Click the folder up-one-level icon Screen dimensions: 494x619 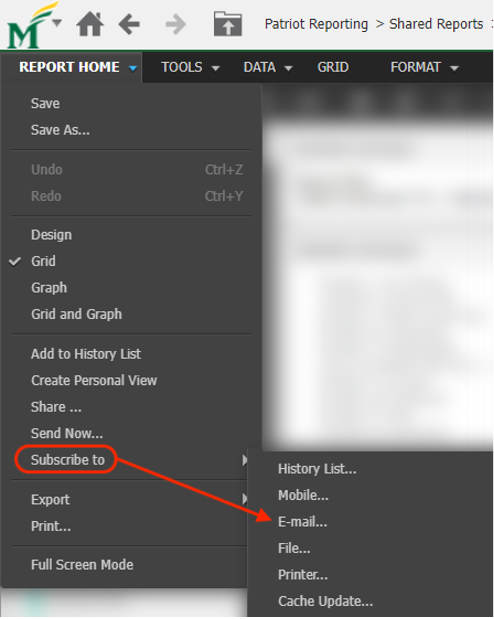[x=228, y=24]
